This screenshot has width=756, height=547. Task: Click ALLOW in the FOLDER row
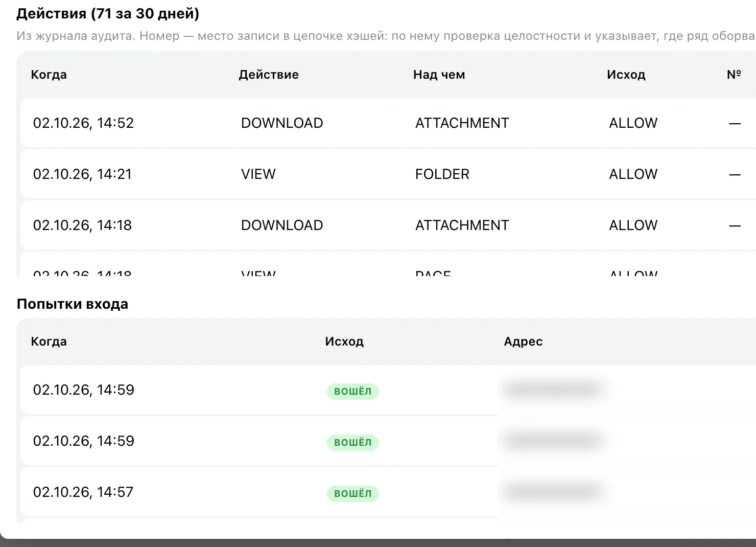(633, 174)
